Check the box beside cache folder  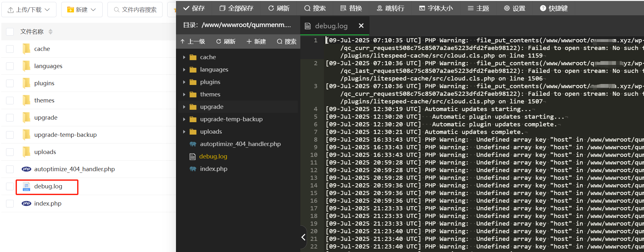[x=10, y=49]
